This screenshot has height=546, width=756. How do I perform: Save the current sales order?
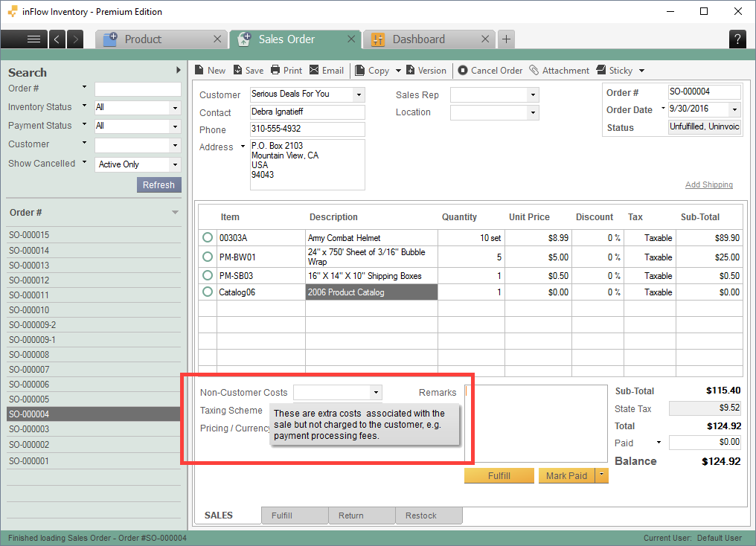(248, 70)
